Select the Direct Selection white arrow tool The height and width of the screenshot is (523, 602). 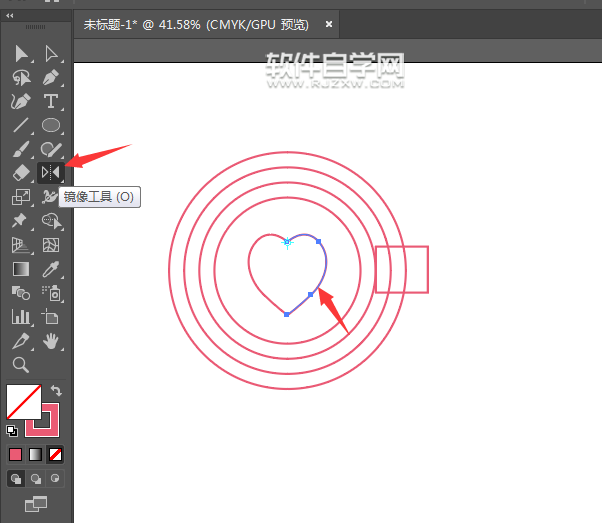[51, 53]
